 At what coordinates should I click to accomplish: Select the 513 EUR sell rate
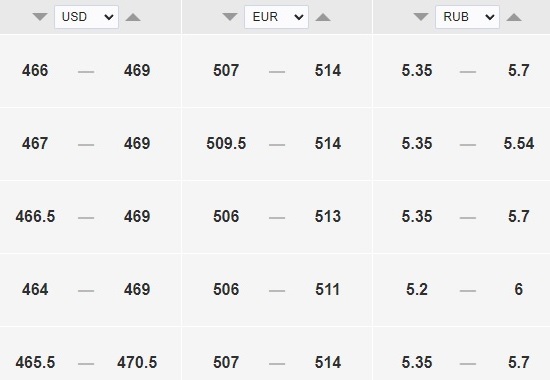[328, 216]
